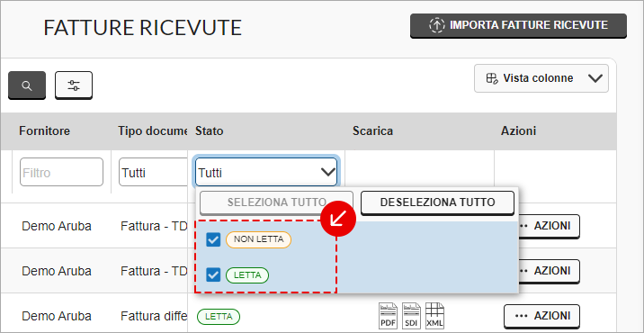This screenshot has height=333, width=644.
Task: Download the XML file icon
Action: (x=435, y=316)
